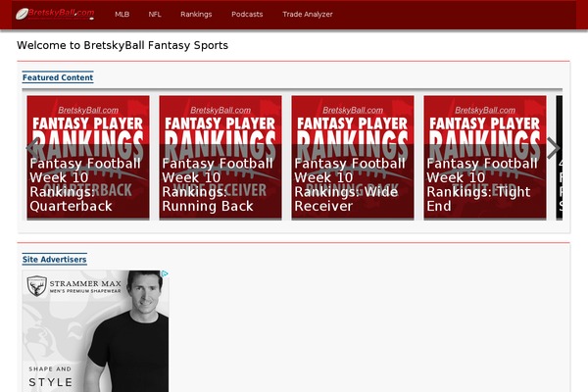Click the BretskyBall.com football logo
This screenshot has height=392, width=588.
[x=55, y=14]
